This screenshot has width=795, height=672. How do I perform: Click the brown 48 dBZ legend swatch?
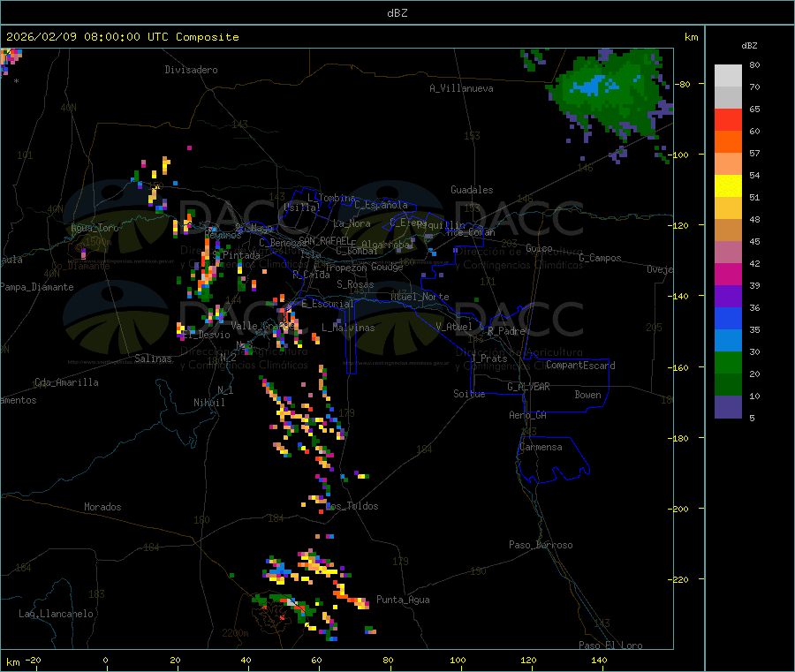pyautogui.click(x=728, y=230)
